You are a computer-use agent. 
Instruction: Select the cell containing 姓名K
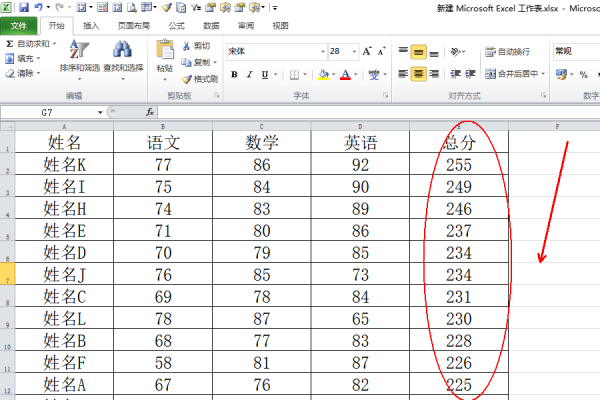pyautogui.click(x=64, y=164)
